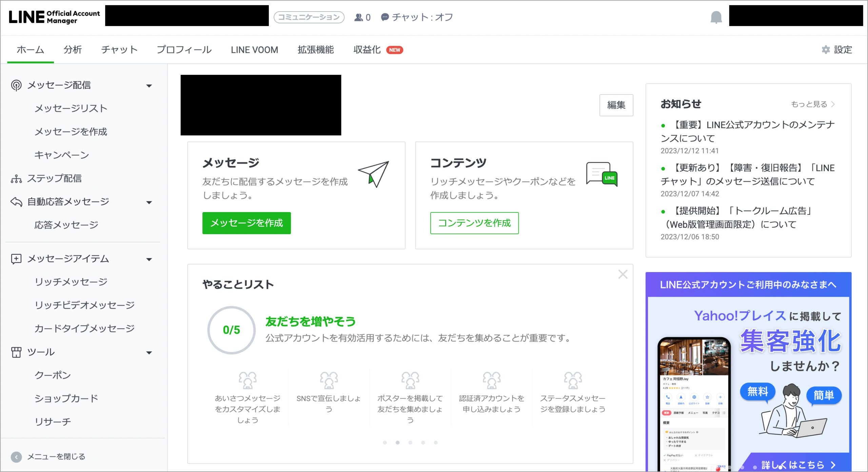Collapse the メッセージ配信 section arrow
Screen dimensions: 868x472
coord(149,86)
